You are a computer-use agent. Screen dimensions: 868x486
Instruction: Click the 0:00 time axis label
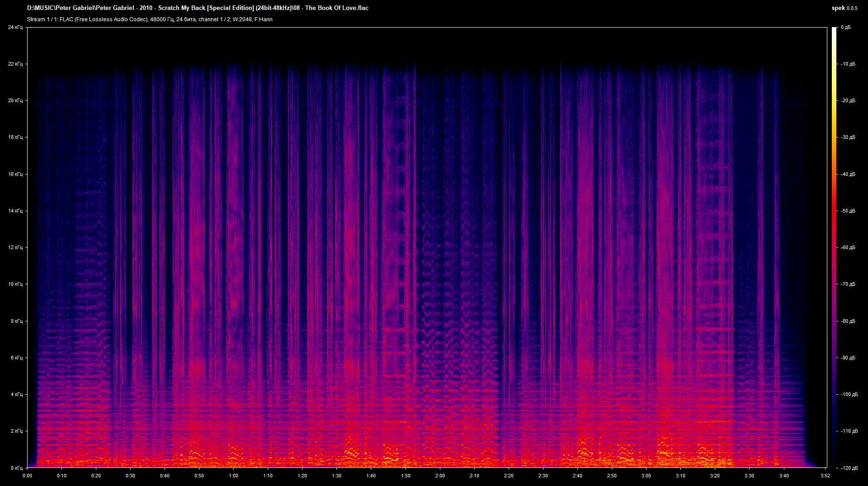[x=27, y=476]
